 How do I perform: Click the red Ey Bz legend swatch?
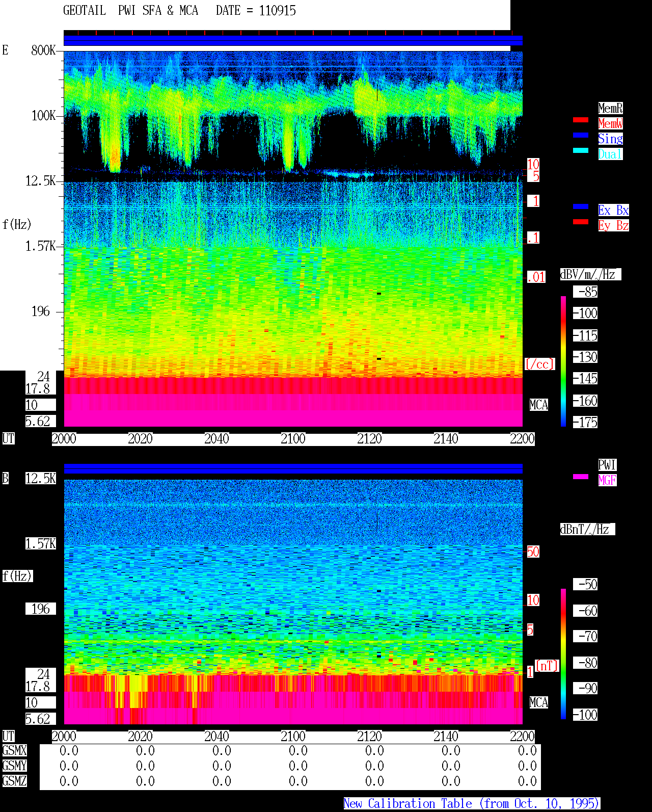pyautogui.click(x=581, y=222)
